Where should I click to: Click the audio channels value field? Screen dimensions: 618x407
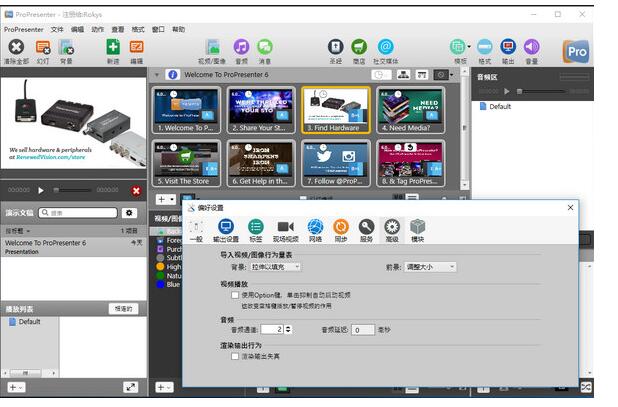tap(272, 329)
